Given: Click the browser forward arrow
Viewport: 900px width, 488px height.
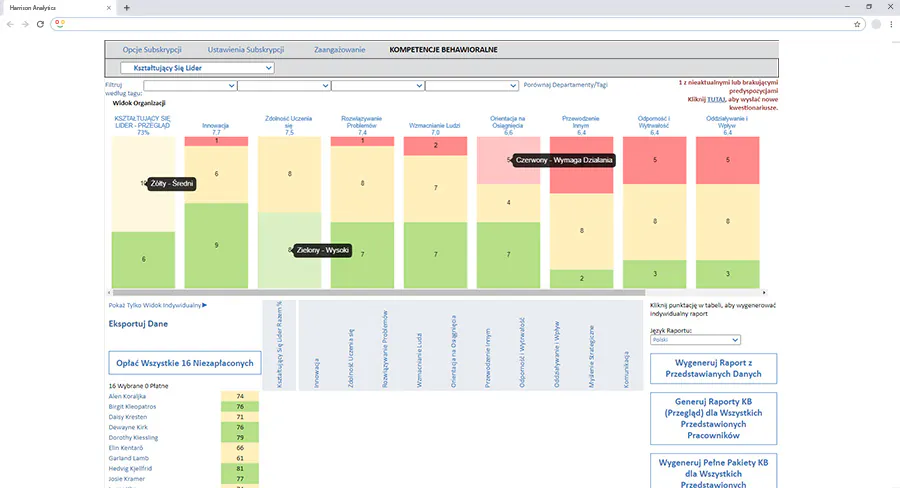Looking at the screenshot, I should [25, 24].
